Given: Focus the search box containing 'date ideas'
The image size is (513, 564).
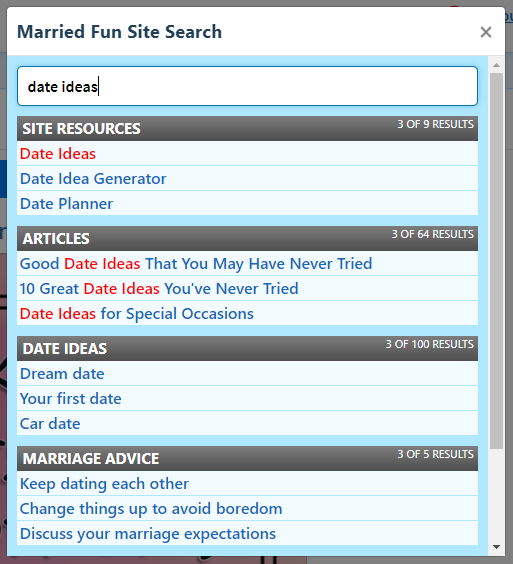Looking at the screenshot, I should (248, 86).
